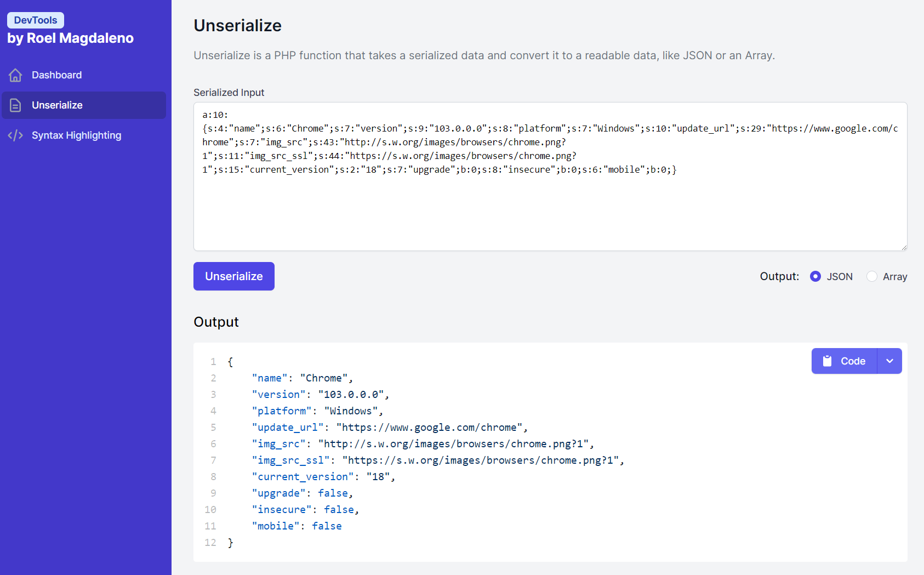Click inside the Serialized Input textarea
The image size is (924, 575).
pyautogui.click(x=550, y=177)
